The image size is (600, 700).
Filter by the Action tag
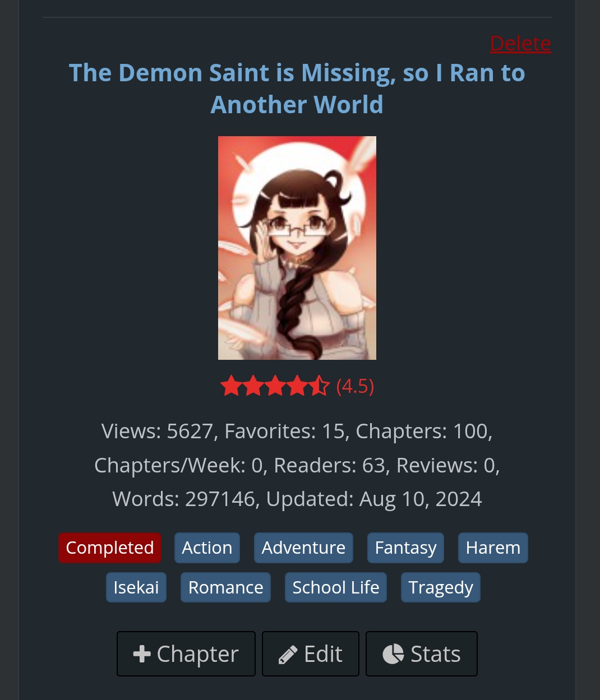click(207, 548)
